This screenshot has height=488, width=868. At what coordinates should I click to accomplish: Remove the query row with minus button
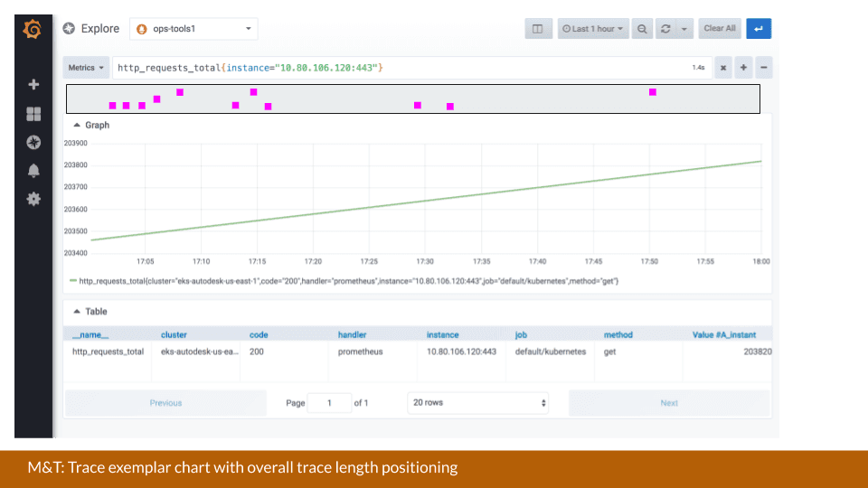click(x=763, y=68)
